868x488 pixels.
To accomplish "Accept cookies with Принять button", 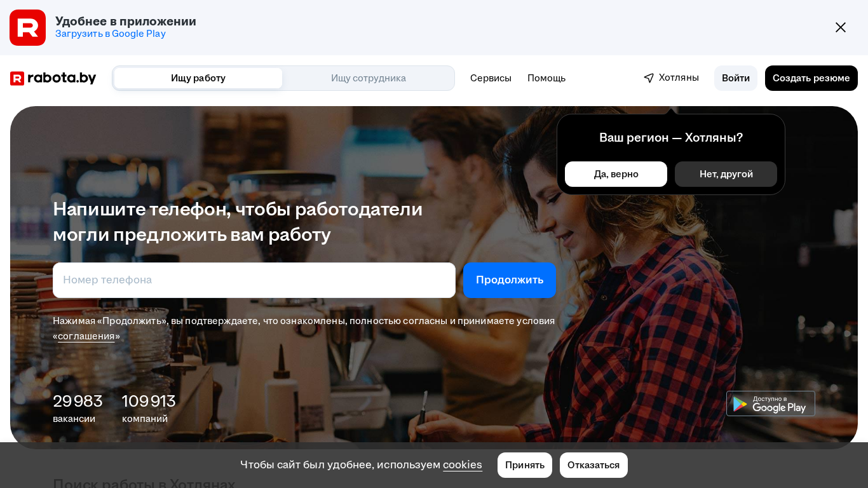I will pyautogui.click(x=525, y=465).
